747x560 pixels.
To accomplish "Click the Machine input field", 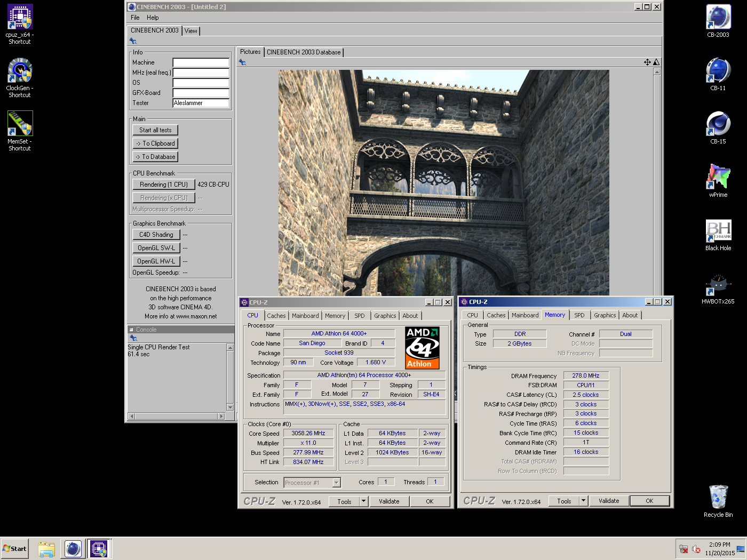I will pyautogui.click(x=201, y=62).
